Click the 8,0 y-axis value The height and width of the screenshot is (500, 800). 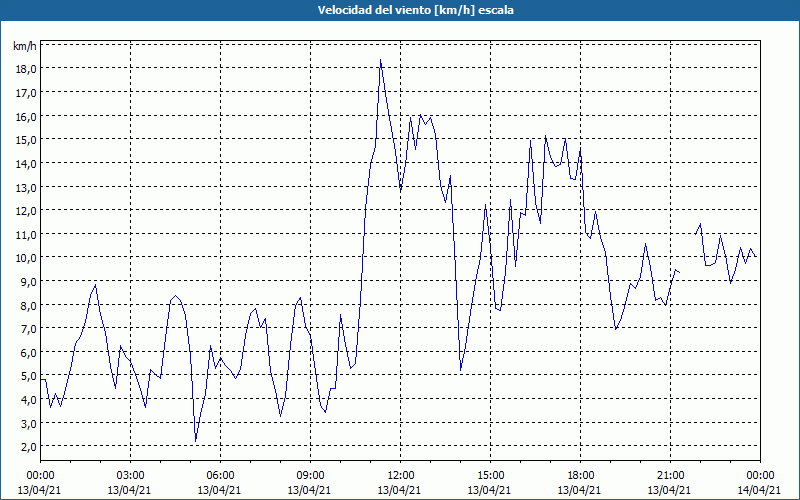(x=28, y=306)
